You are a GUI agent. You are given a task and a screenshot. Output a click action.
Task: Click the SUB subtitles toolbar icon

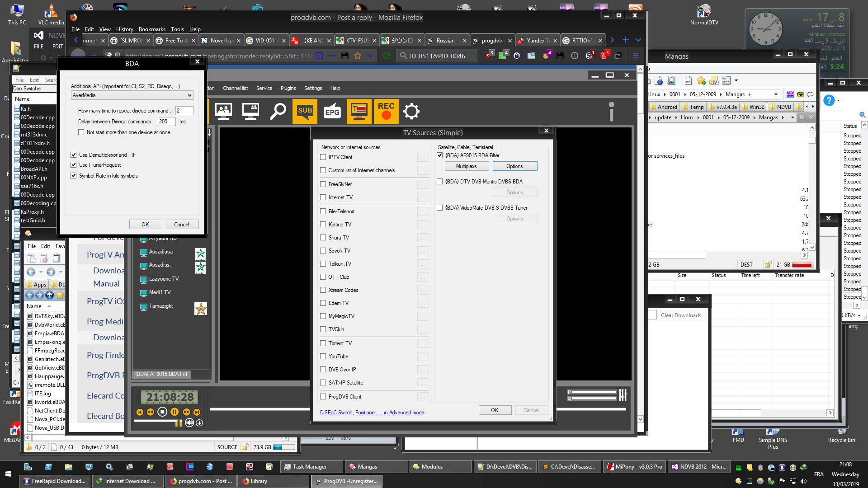(305, 111)
